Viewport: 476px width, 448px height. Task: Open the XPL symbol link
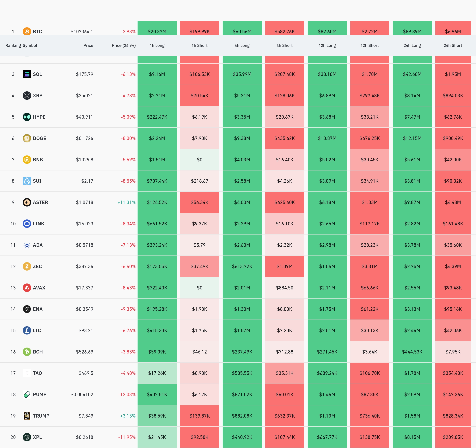click(37, 437)
